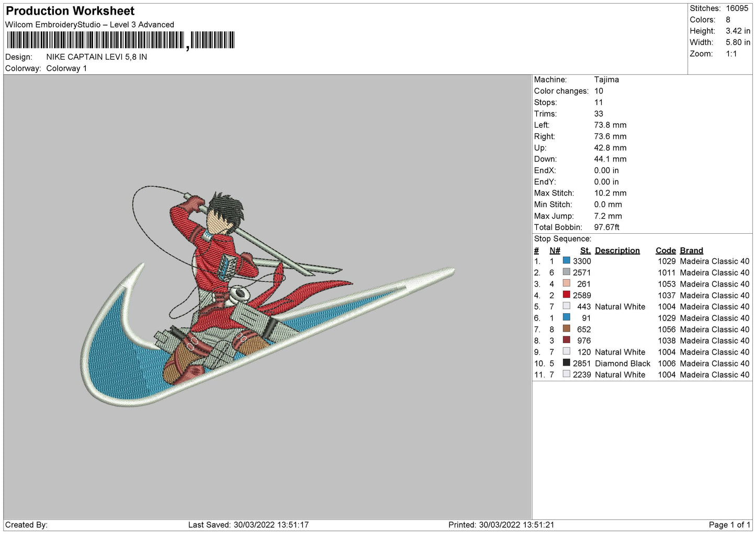This screenshot has width=756, height=534.
Task: Click the red swatch with 2589 stitches
Action: tap(566, 295)
